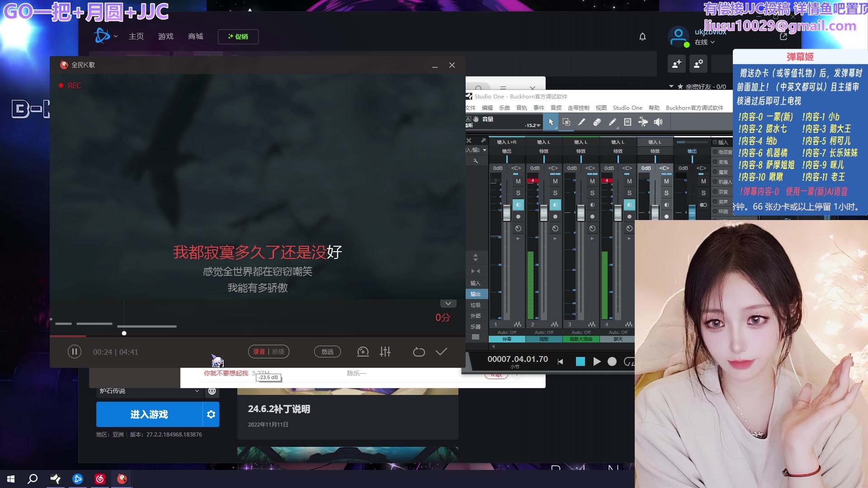868x488 pixels.
Task: Select the paint tool in Studio One toolbar
Action: (612, 122)
